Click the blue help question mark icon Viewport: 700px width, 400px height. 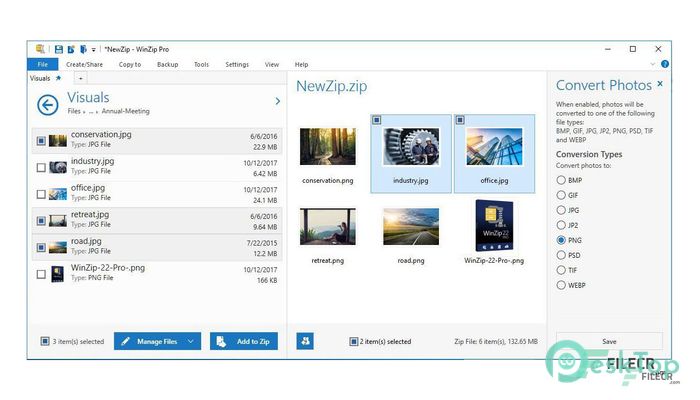coord(665,64)
